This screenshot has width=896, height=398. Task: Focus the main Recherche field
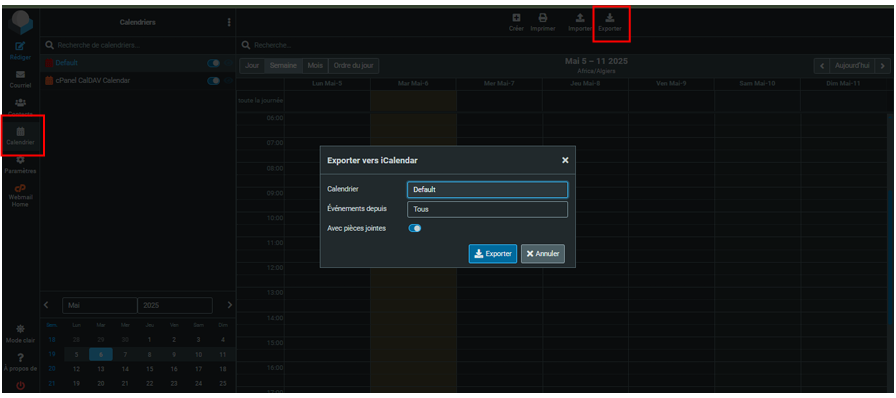[x=566, y=45]
